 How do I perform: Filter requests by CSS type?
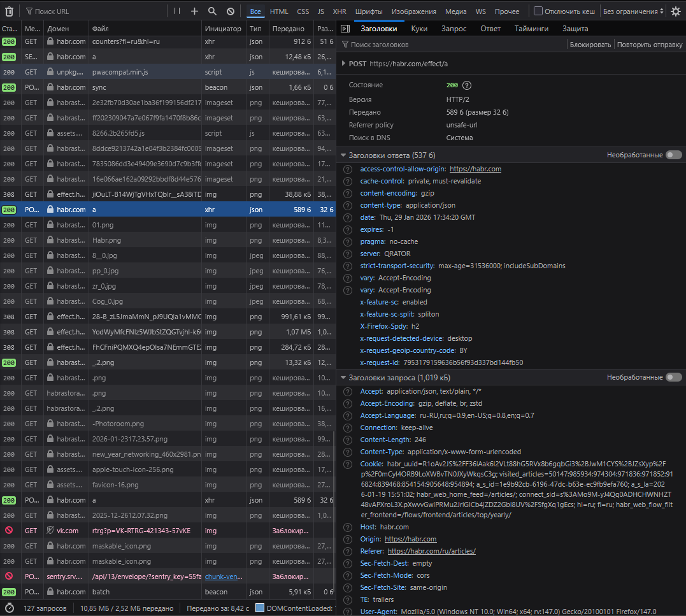[x=303, y=11]
